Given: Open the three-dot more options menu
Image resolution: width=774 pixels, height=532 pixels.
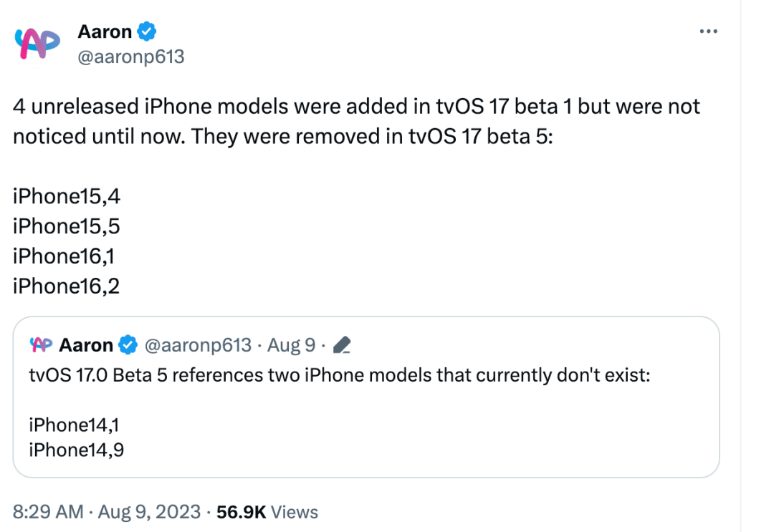Looking at the screenshot, I should (708, 32).
